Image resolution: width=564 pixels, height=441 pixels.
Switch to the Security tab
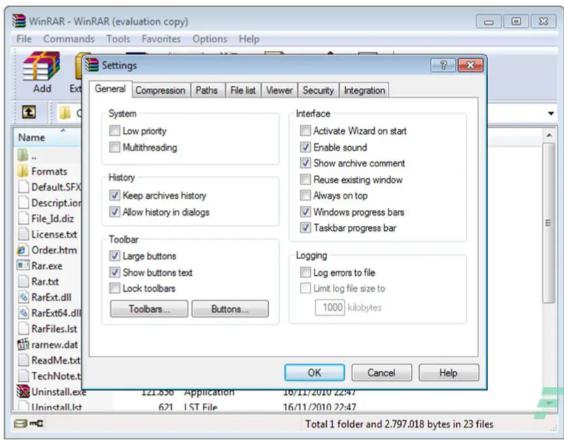click(x=318, y=90)
